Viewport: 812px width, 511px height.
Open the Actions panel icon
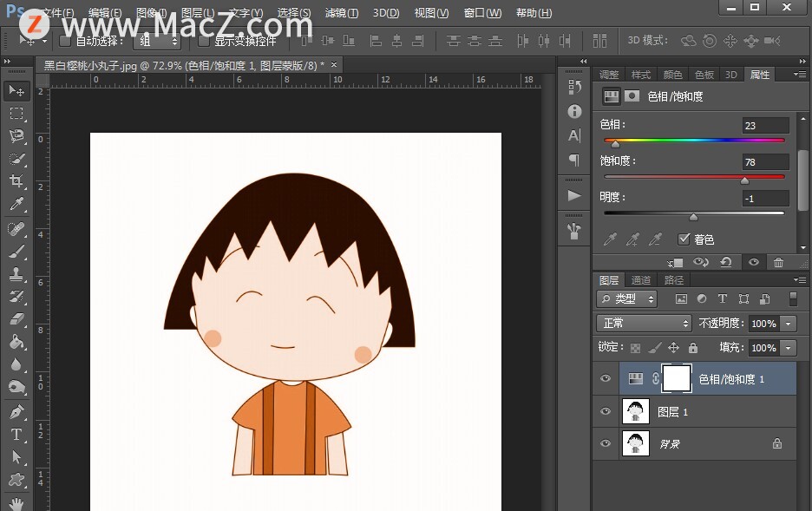(x=574, y=195)
